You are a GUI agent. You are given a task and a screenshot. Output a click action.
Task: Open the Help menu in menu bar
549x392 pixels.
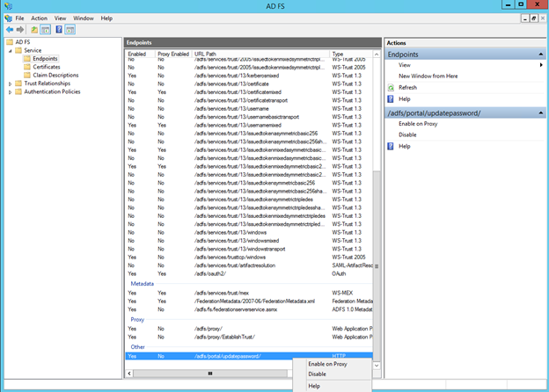[106, 18]
